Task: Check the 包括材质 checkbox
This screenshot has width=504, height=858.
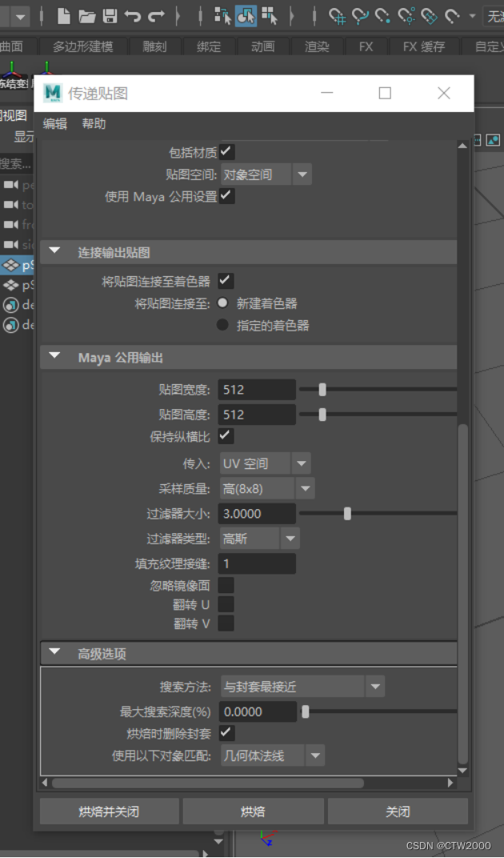Action: (226, 151)
